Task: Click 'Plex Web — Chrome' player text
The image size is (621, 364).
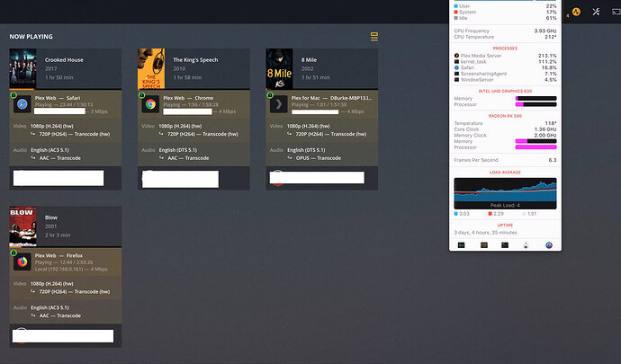Action: pos(188,98)
